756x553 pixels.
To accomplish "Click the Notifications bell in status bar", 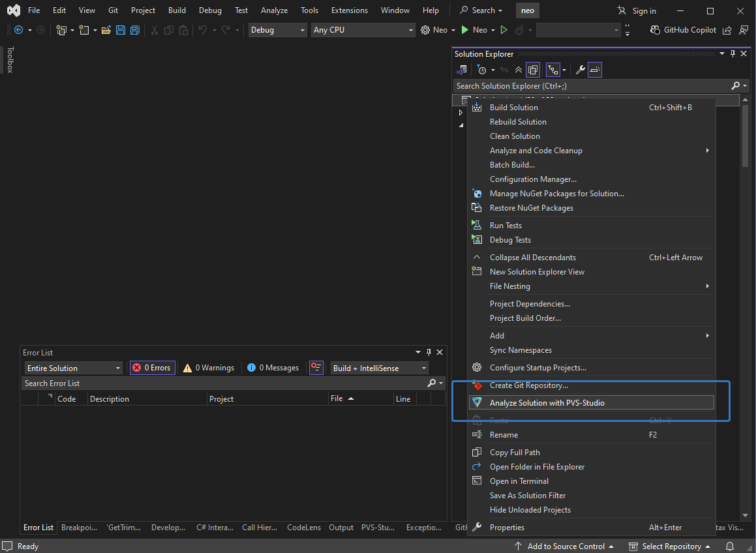I will point(730,546).
